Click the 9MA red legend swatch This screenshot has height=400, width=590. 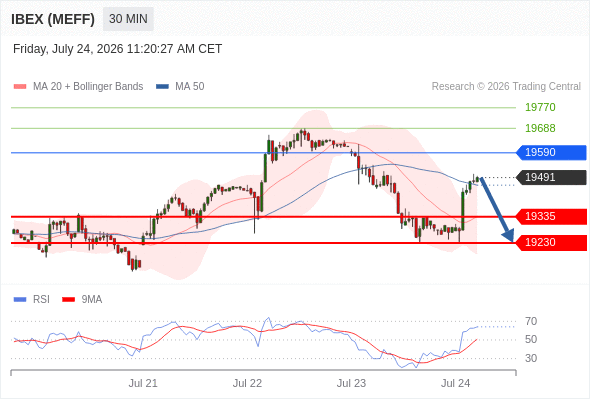(x=68, y=300)
